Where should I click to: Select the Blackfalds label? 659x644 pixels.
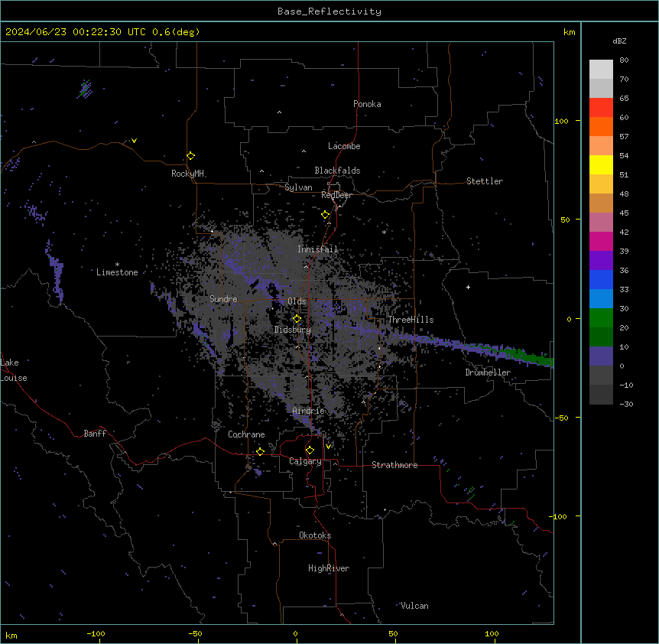point(337,171)
